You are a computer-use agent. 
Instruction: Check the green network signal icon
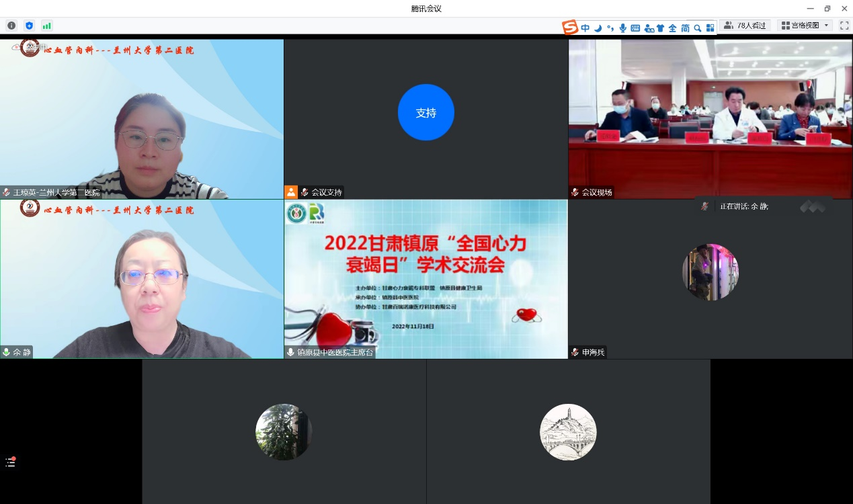point(46,26)
